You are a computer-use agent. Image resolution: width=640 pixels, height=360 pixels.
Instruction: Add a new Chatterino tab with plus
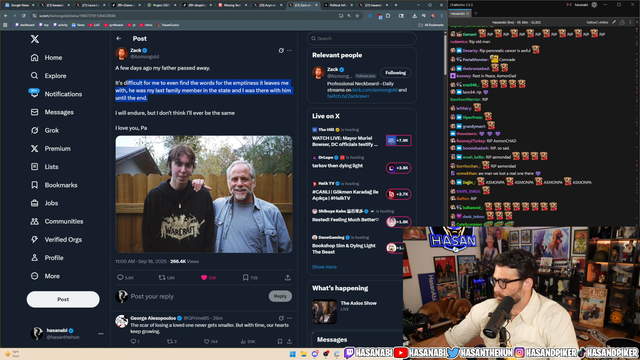pos(476,13)
